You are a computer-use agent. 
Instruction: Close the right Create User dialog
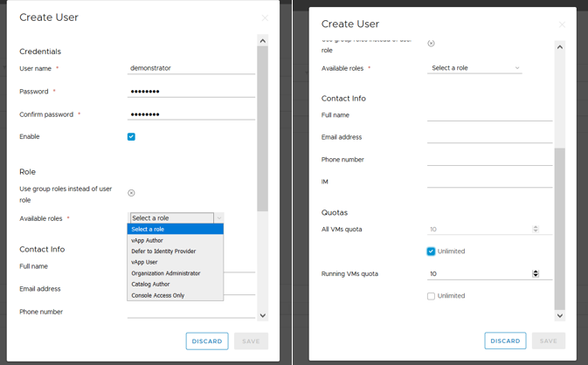coord(562,24)
